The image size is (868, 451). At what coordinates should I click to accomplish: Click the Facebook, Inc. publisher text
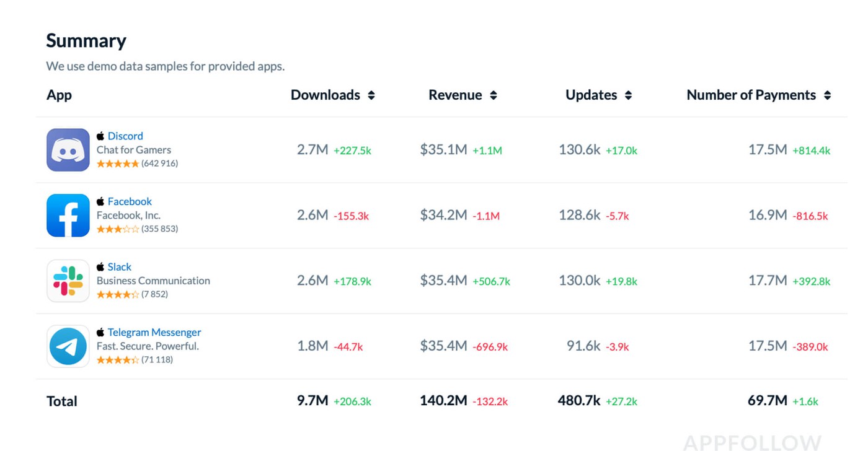point(128,216)
